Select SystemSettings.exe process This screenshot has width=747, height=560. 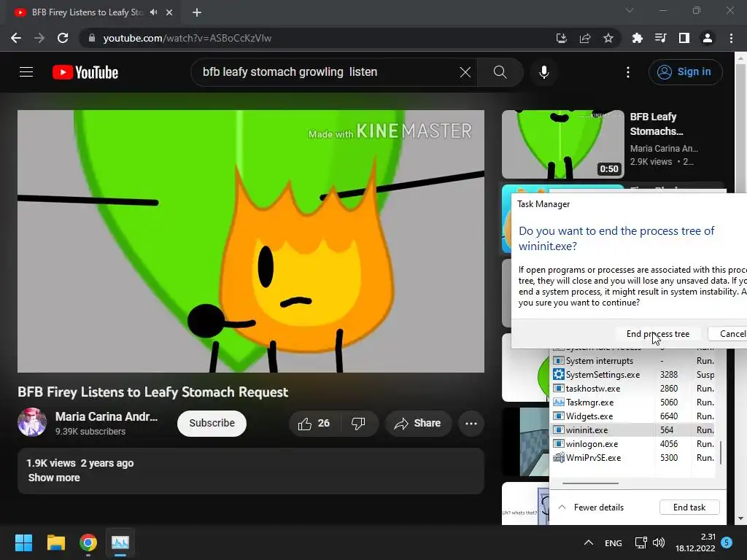click(x=634, y=375)
